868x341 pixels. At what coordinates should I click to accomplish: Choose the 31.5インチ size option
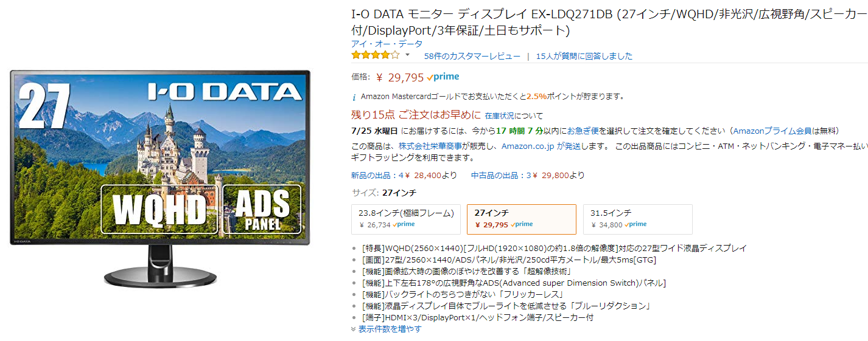point(637,219)
